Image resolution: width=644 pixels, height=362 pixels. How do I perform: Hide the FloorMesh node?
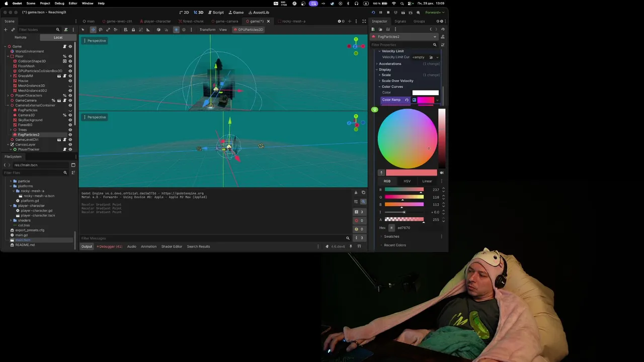click(x=70, y=66)
